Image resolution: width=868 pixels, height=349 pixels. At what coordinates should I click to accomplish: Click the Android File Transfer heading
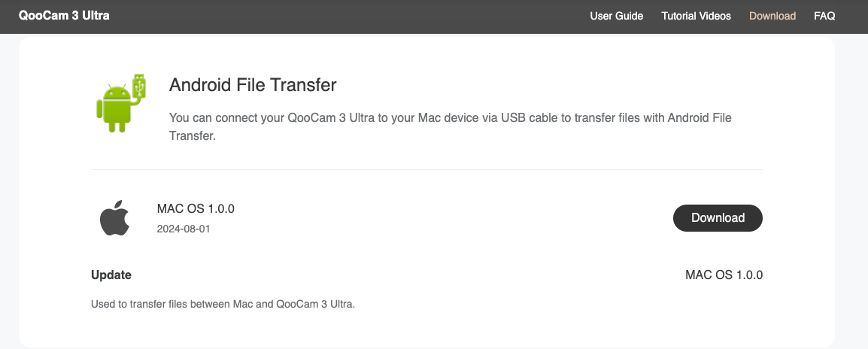click(253, 85)
